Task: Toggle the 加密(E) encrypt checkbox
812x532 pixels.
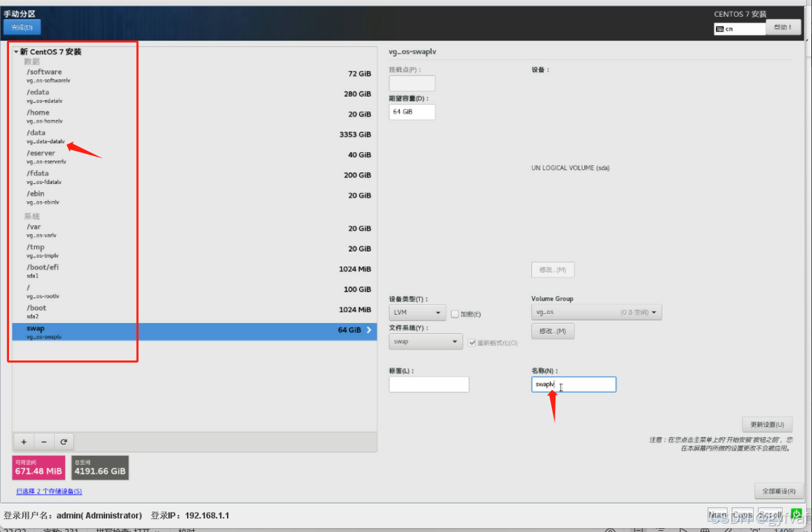Action: pyautogui.click(x=455, y=313)
